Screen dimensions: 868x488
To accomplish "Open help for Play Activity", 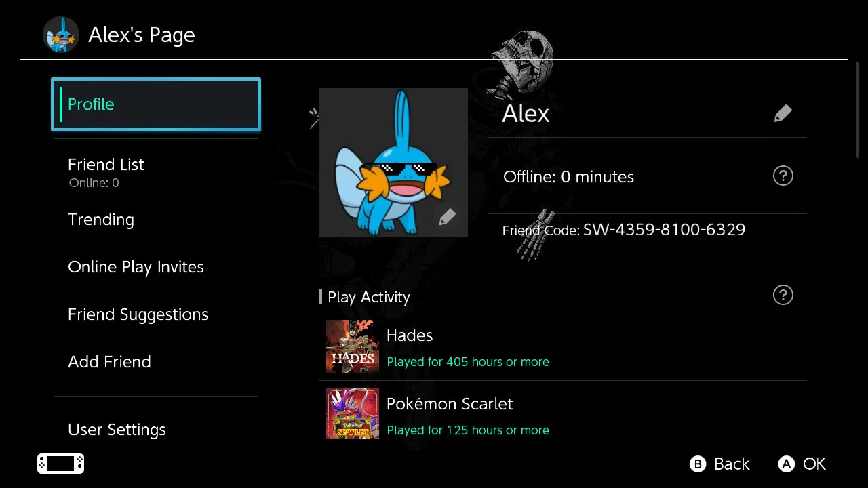I will (783, 295).
